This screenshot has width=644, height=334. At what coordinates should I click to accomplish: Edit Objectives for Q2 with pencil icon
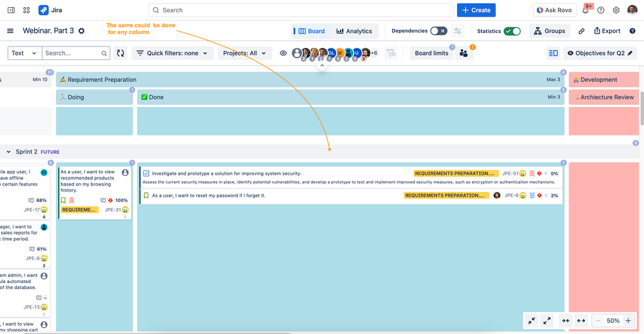coord(630,53)
